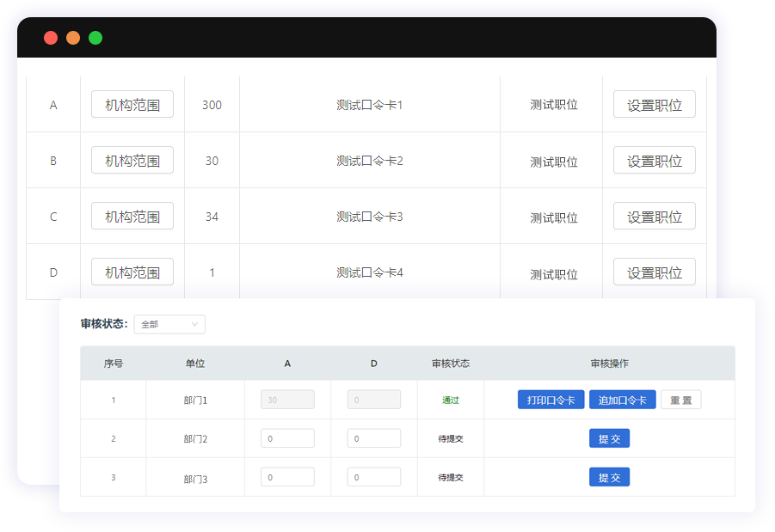Click the 追加口令卡 button

[622, 400]
